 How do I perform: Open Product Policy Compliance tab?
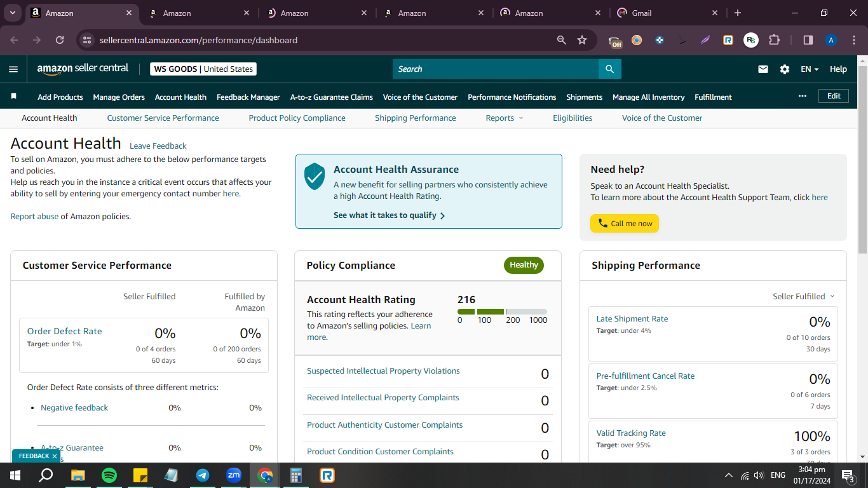(x=297, y=118)
